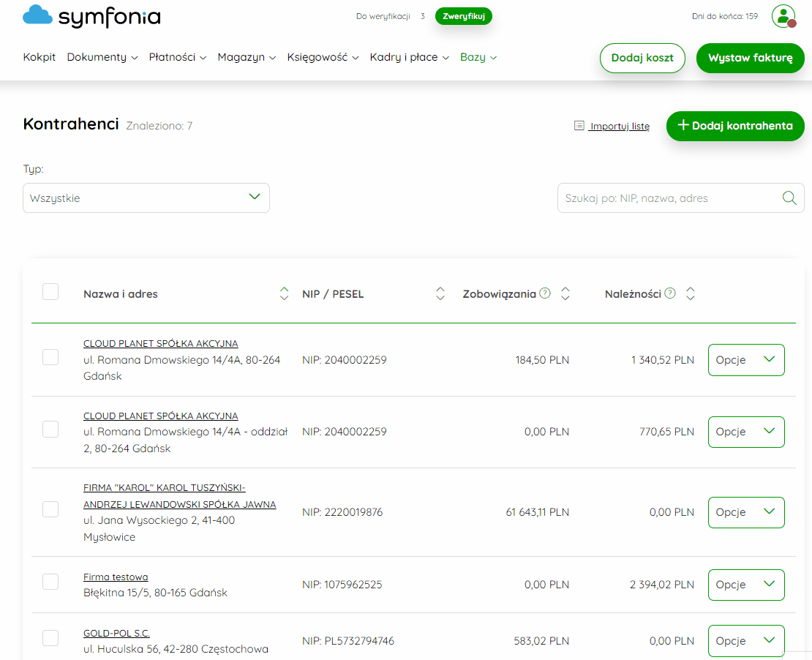Click the Należności help question mark icon

pyautogui.click(x=669, y=293)
